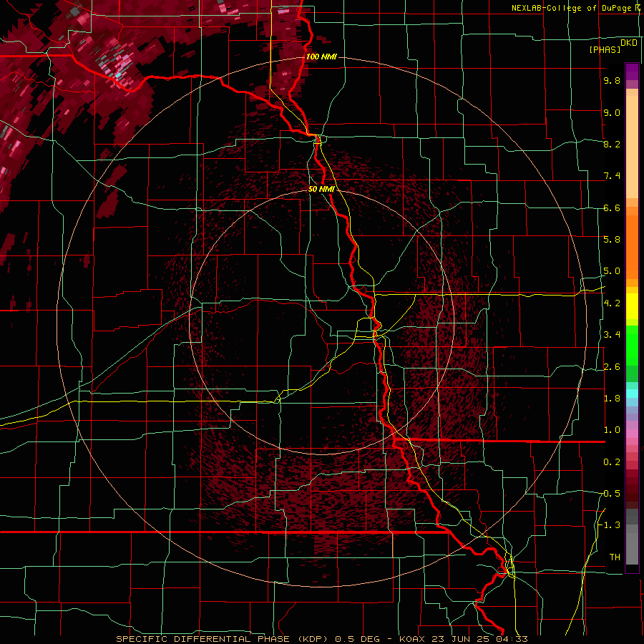Click the 4.2 scale value

click(x=612, y=303)
